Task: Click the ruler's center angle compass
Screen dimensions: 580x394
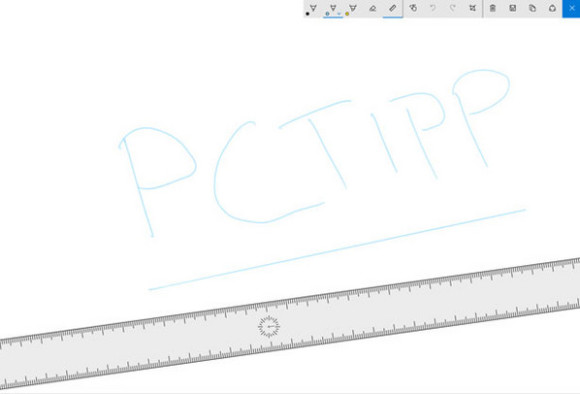Action: click(x=269, y=327)
